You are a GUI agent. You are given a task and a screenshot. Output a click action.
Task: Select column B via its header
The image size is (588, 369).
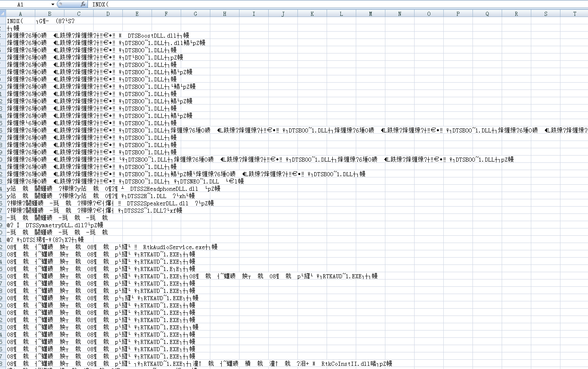50,14
